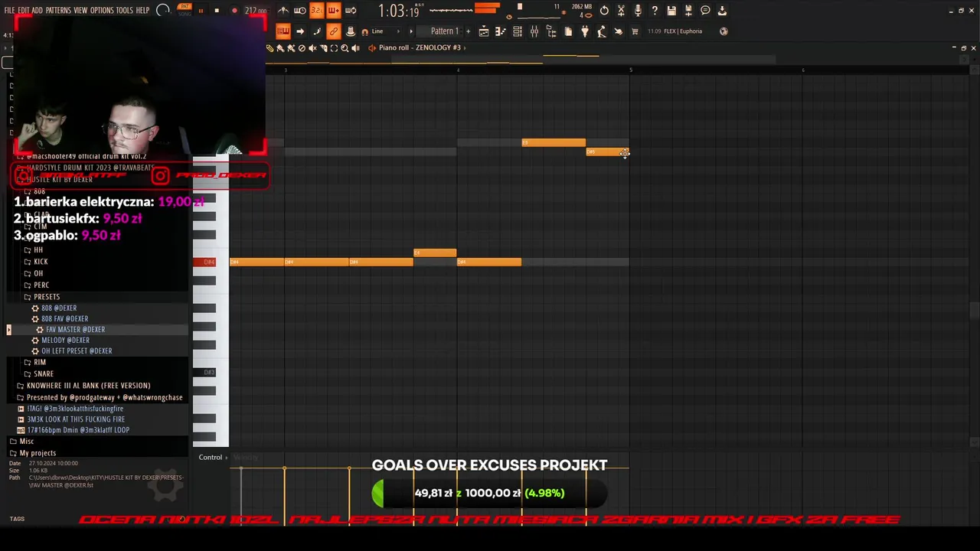Click the undo history icon

pyautogui.click(x=604, y=11)
